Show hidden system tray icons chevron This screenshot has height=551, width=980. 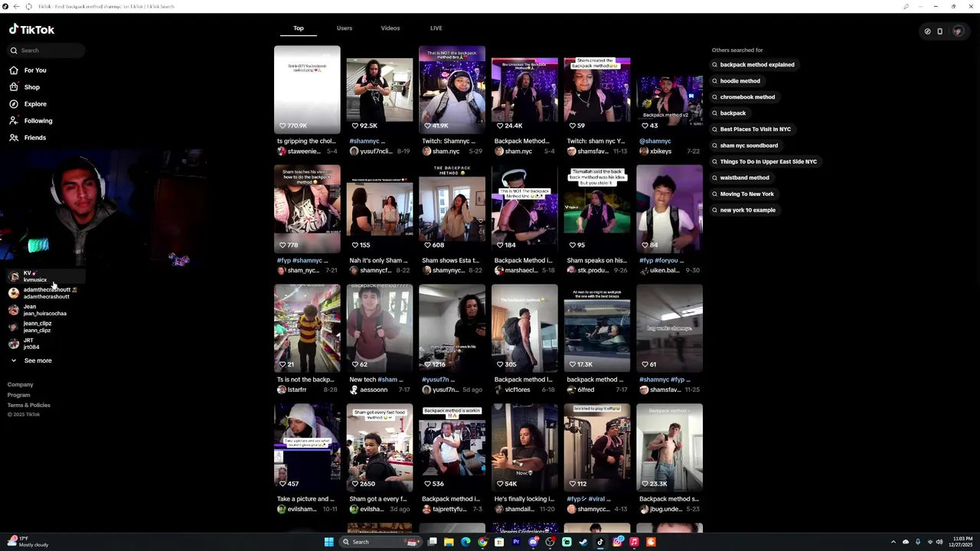tap(893, 542)
